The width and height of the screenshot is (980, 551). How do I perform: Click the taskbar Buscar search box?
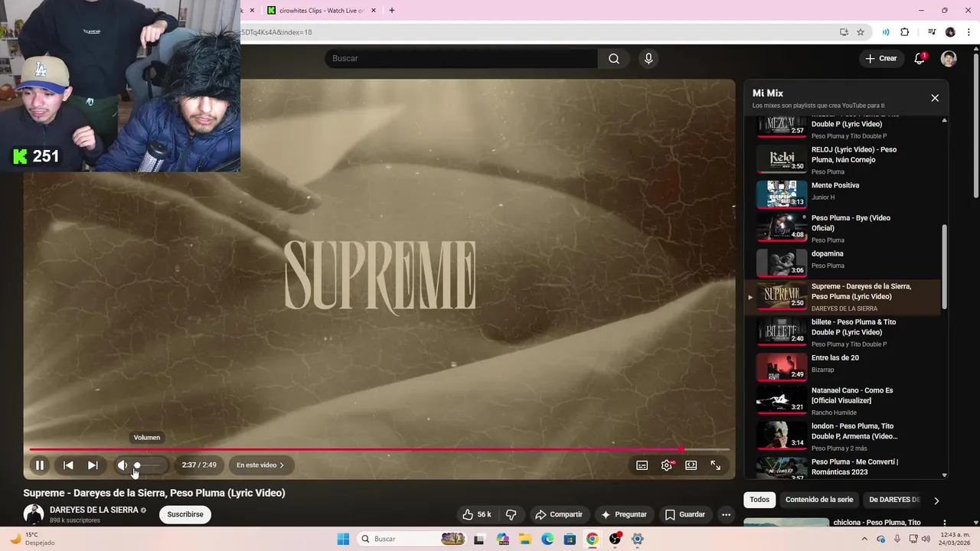pos(413,539)
